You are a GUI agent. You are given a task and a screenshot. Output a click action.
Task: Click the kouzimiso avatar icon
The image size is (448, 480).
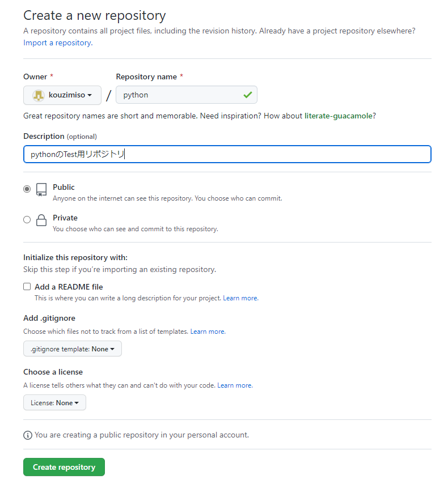37,94
